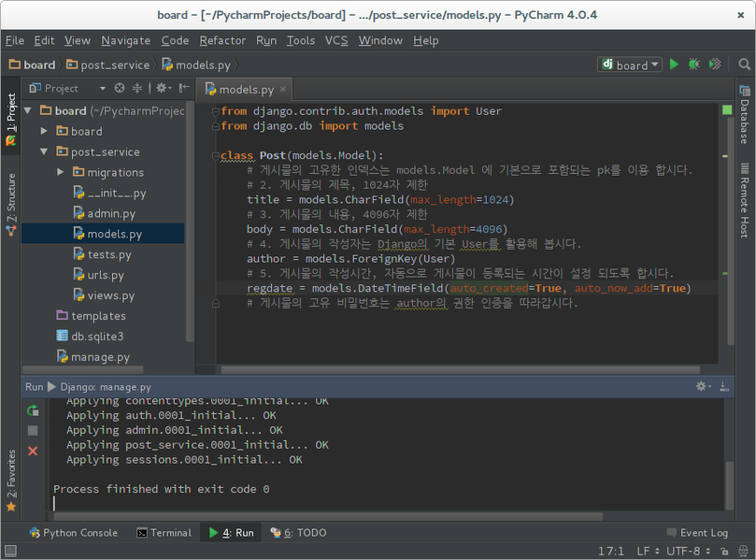Open the Event Log
The height and width of the screenshot is (560, 756).
pyautogui.click(x=698, y=533)
